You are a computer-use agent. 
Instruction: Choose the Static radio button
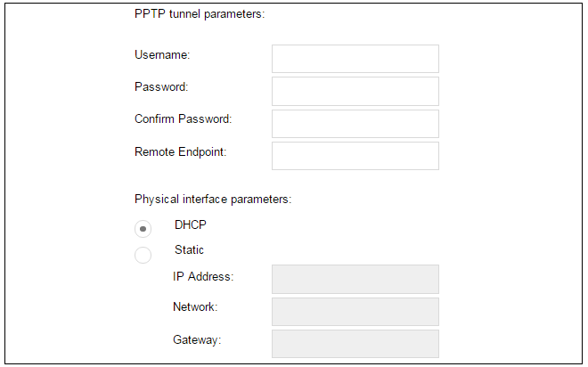(x=143, y=256)
